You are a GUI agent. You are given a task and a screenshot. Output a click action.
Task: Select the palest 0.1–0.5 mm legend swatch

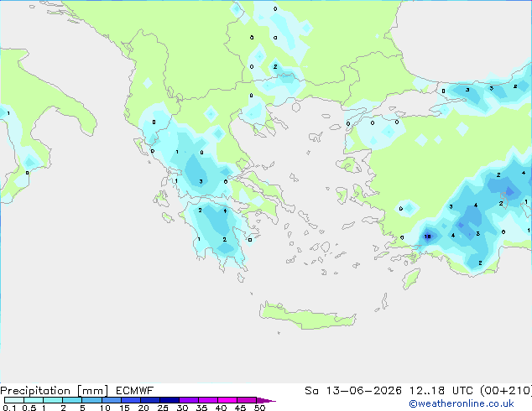point(14,400)
